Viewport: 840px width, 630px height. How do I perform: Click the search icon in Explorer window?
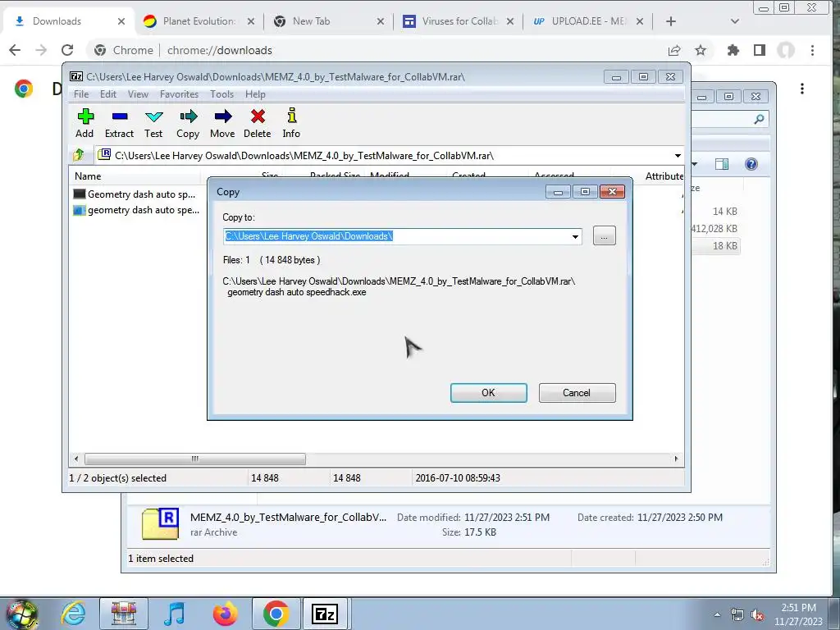click(x=759, y=119)
